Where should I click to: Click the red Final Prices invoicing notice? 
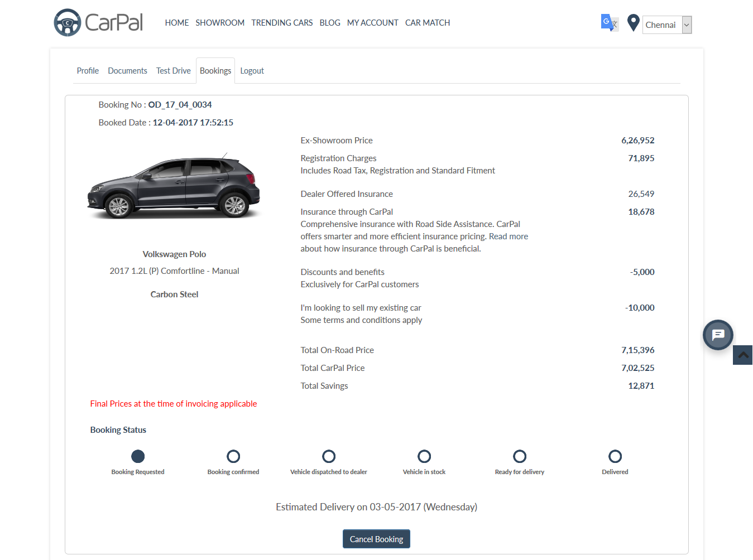click(174, 404)
